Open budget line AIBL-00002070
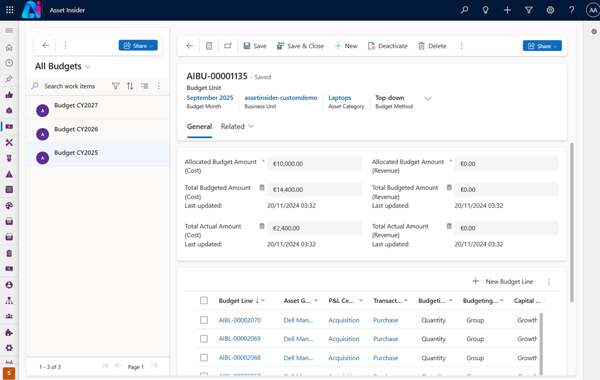The width and height of the screenshot is (600, 380). [240, 320]
